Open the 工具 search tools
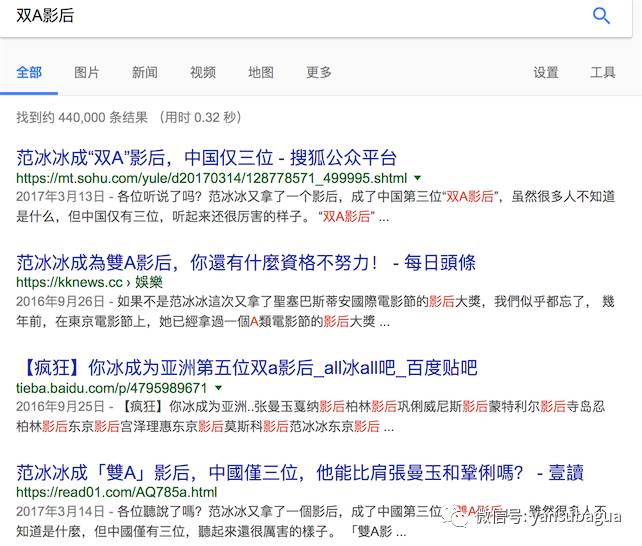The height and width of the screenshot is (546, 642). coord(603,72)
